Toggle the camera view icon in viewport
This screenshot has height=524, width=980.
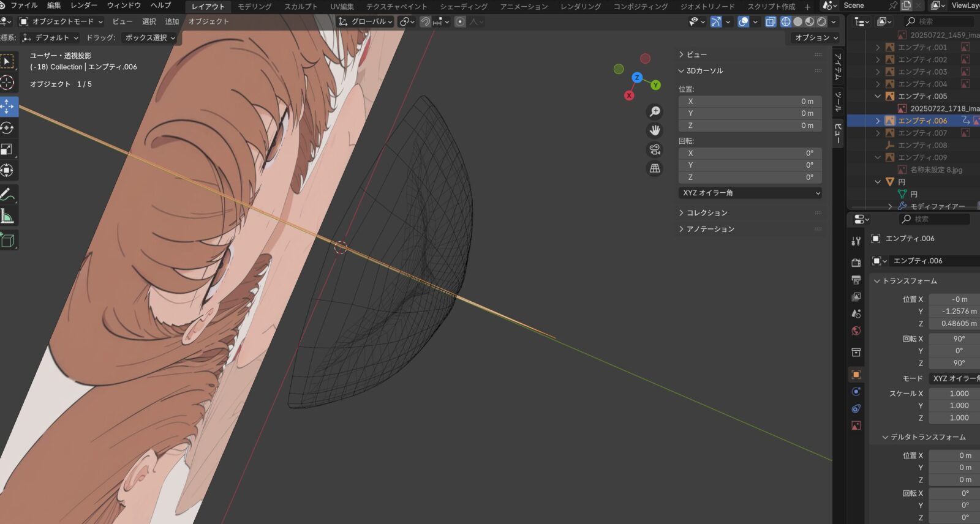coord(655,149)
